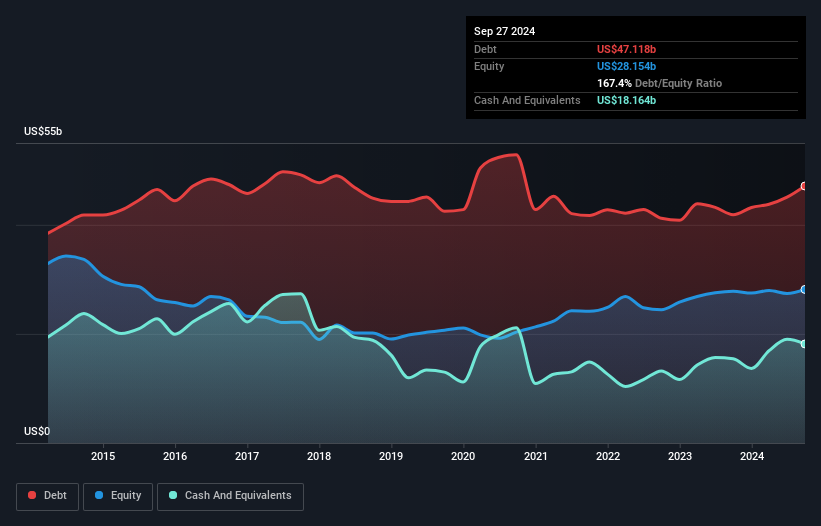Click teal dot in Cash legend

point(173,495)
